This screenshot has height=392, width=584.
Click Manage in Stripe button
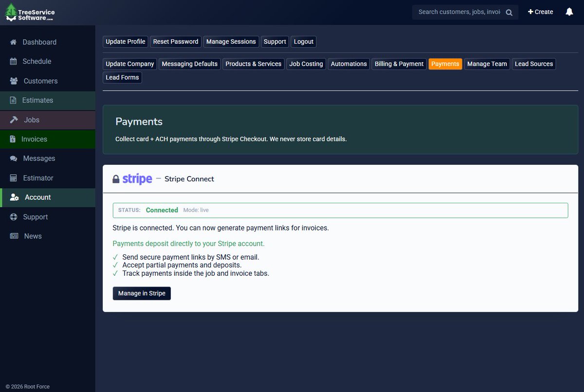pyautogui.click(x=142, y=293)
